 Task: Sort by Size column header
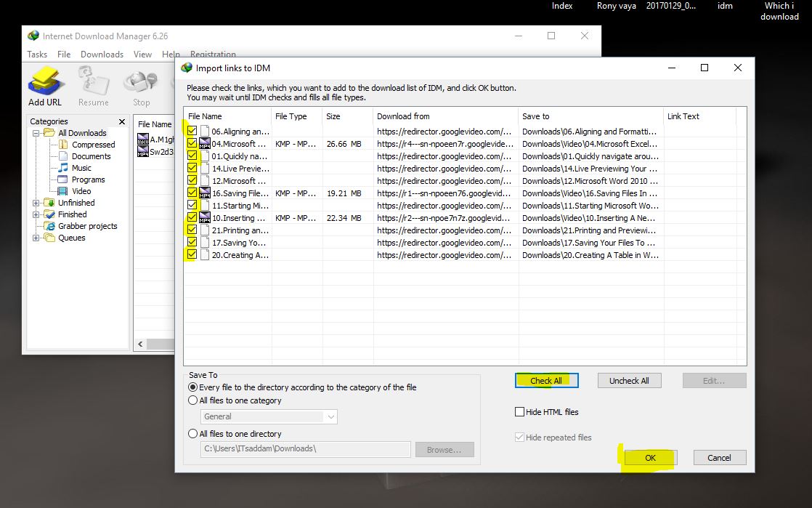coord(347,116)
